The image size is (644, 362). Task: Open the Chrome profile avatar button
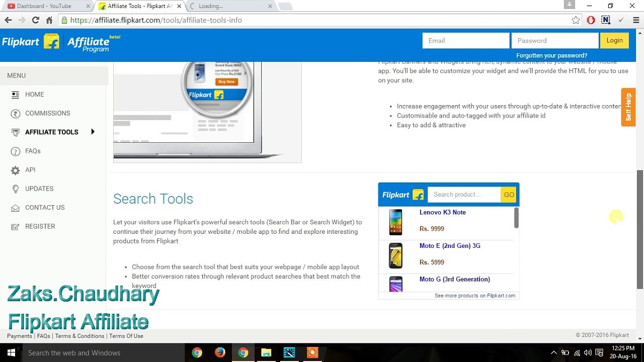(570, 5)
